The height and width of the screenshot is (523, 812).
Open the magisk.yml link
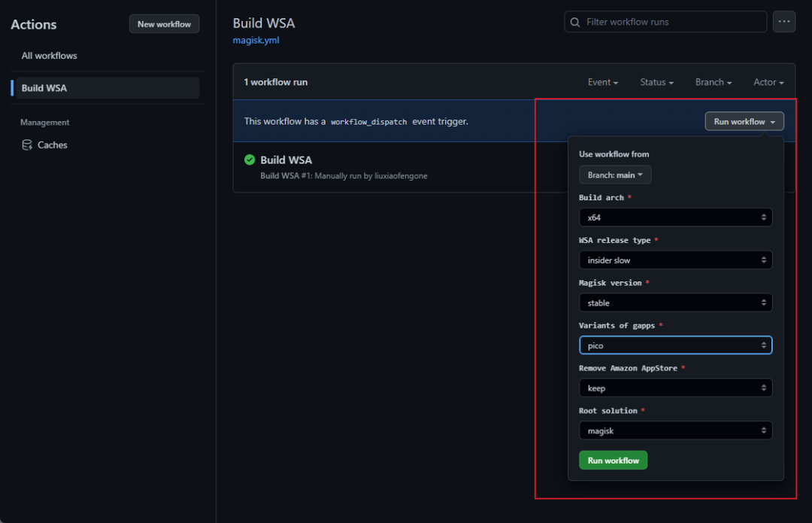click(256, 40)
